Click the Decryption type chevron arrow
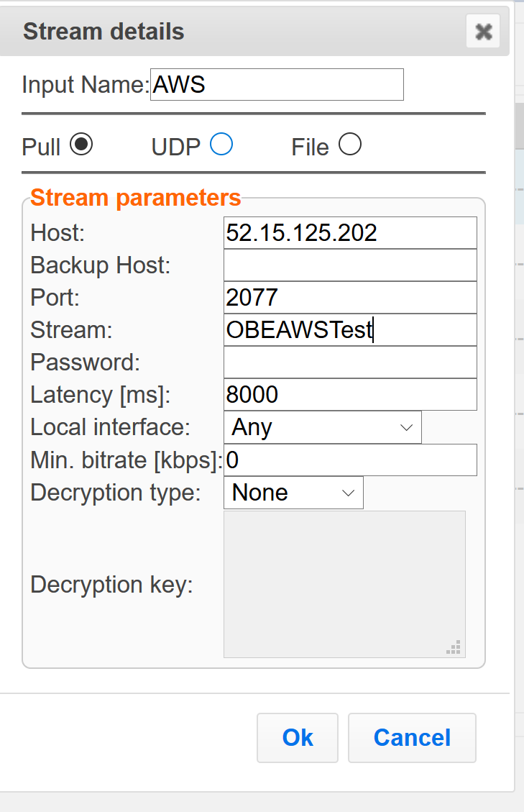The width and height of the screenshot is (524, 812). click(x=349, y=493)
